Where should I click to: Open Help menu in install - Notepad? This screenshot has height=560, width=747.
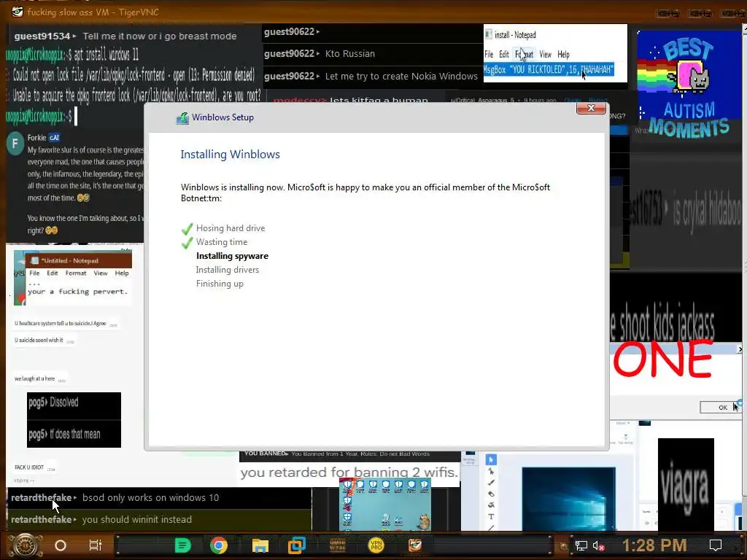click(564, 54)
